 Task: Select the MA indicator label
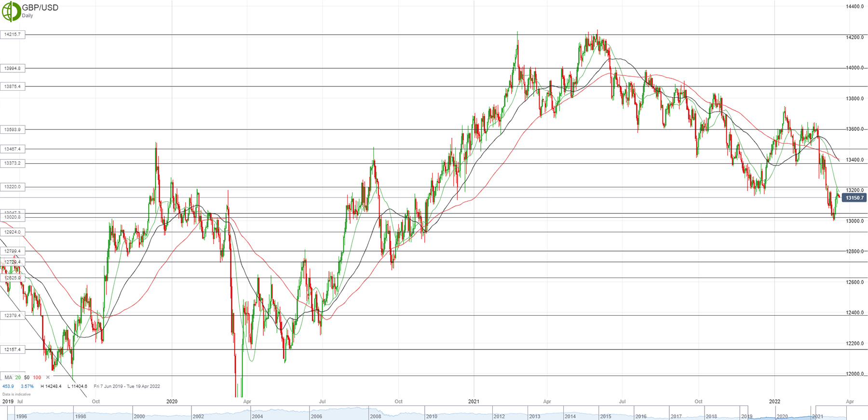tap(8, 378)
